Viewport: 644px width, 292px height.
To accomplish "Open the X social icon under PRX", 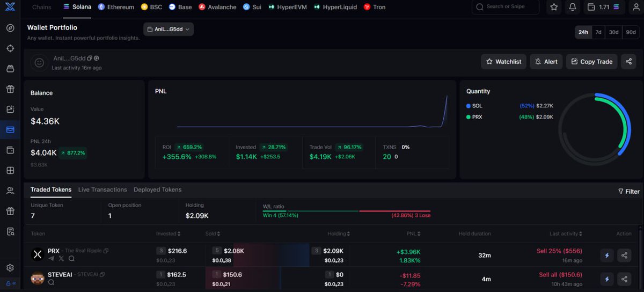I will (61, 258).
